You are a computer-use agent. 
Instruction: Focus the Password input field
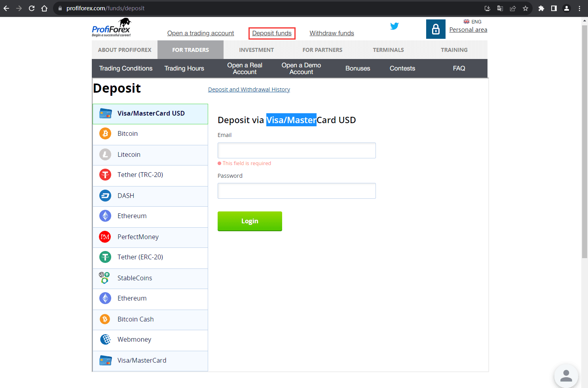297,191
